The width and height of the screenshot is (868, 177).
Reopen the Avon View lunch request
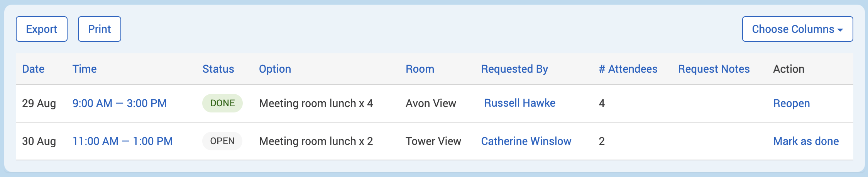pyautogui.click(x=791, y=103)
